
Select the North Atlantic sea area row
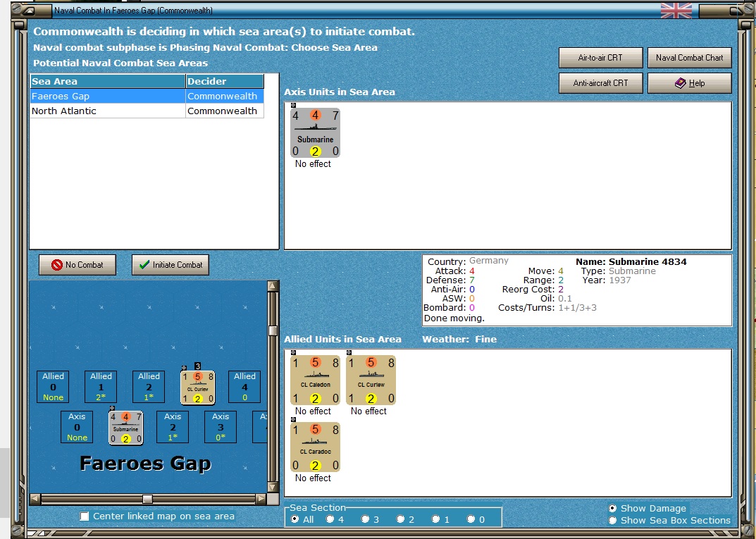click(x=147, y=111)
